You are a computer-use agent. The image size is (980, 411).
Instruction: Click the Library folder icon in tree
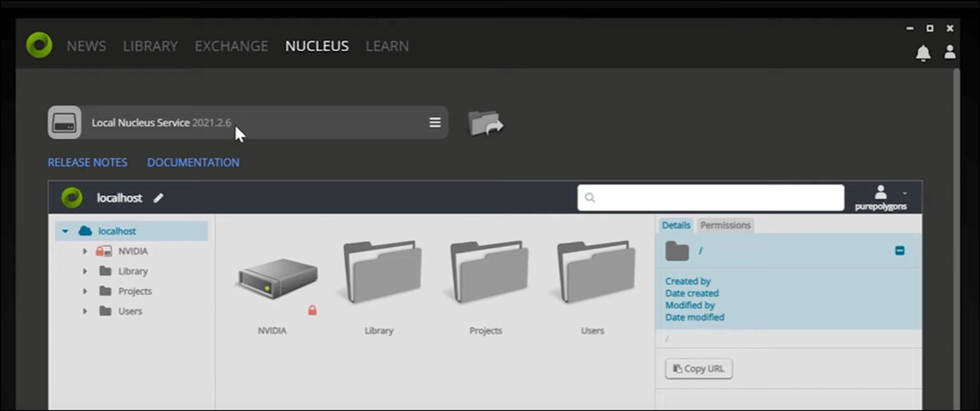[x=106, y=271]
